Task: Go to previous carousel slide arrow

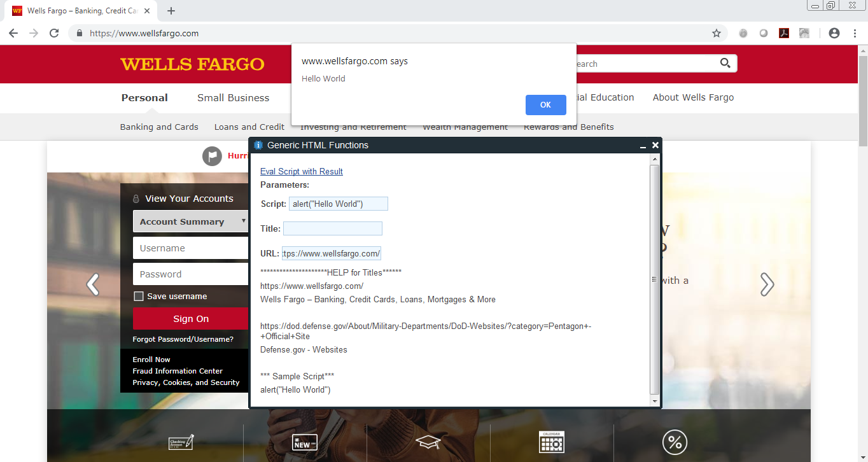Action: 93,284
